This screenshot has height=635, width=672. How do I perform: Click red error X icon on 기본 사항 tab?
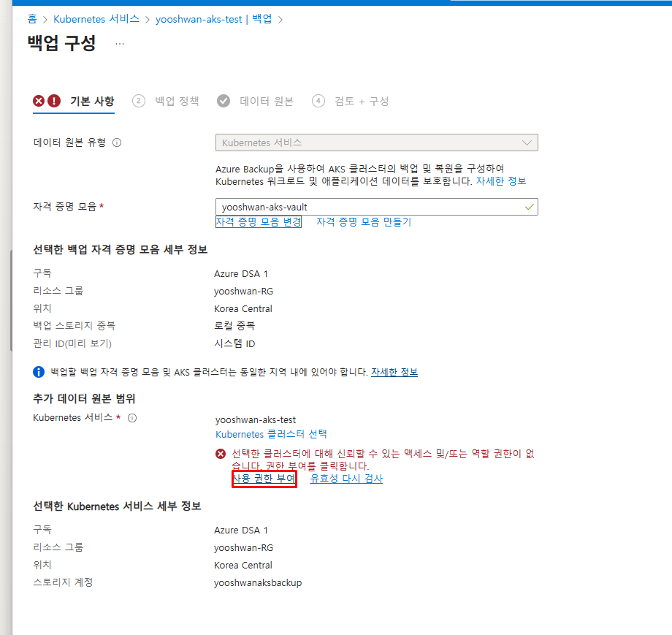39,101
